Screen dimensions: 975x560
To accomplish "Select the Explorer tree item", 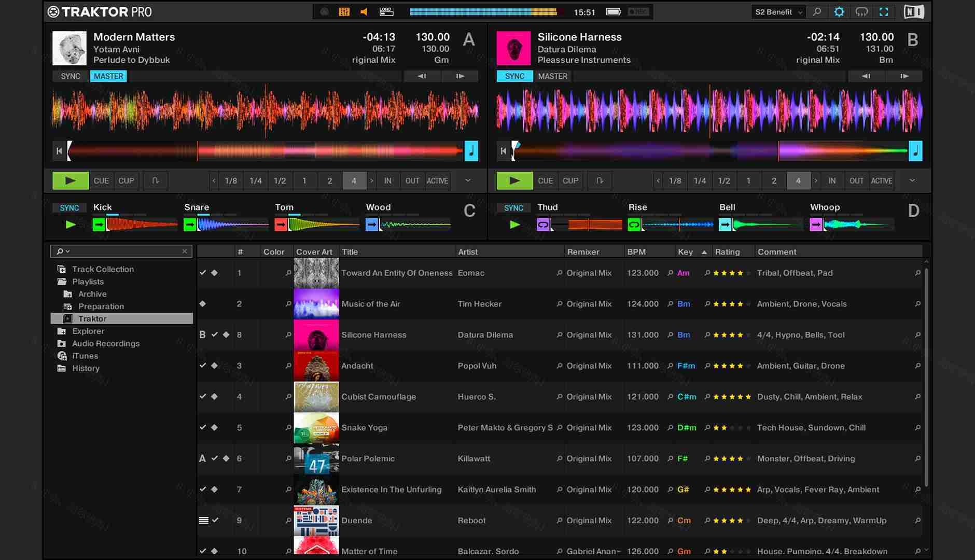I will click(x=88, y=331).
